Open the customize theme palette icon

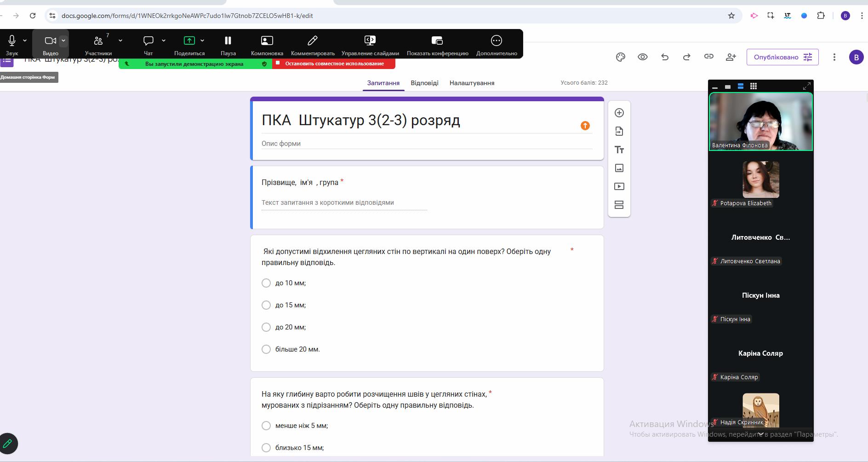[x=621, y=57]
